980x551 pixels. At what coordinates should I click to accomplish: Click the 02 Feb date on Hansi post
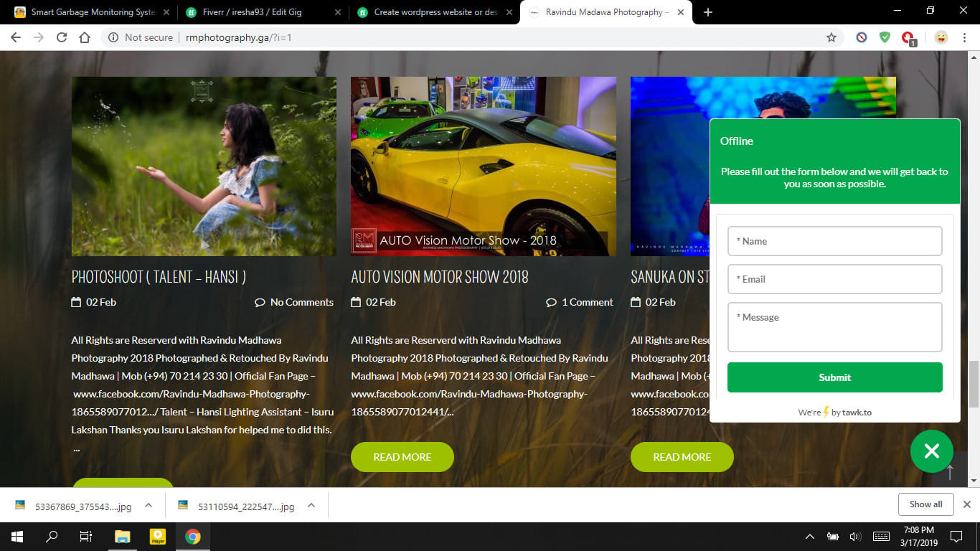coord(94,302)
